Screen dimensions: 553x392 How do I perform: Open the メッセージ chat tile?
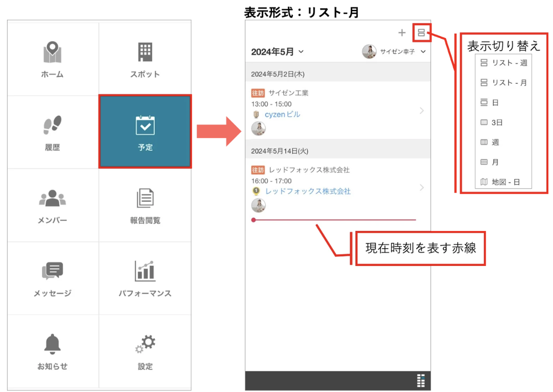53,278
